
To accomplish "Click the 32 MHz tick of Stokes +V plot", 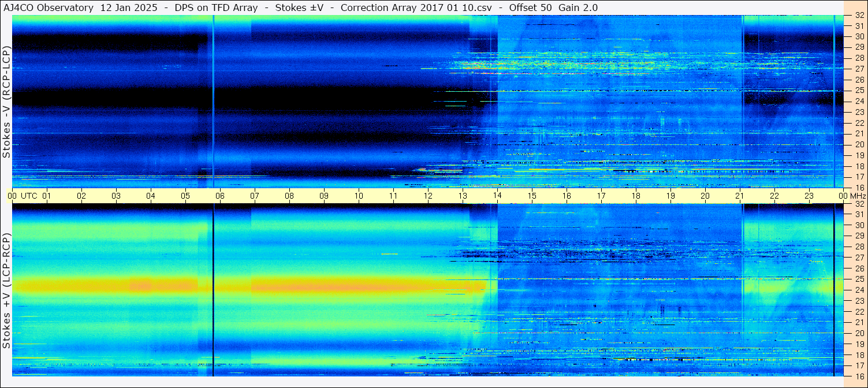I will point(859,204).
